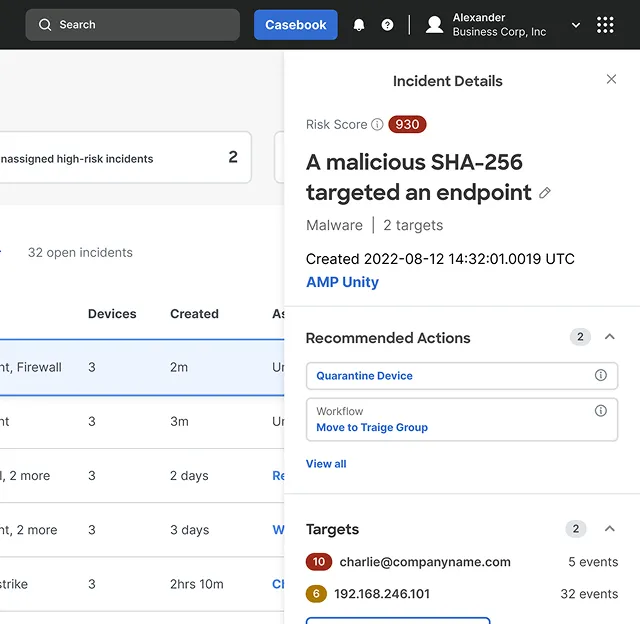Click the 5 events count
Image resolution: width=640 pixels, height=624 pixels.
coord(593,562)
